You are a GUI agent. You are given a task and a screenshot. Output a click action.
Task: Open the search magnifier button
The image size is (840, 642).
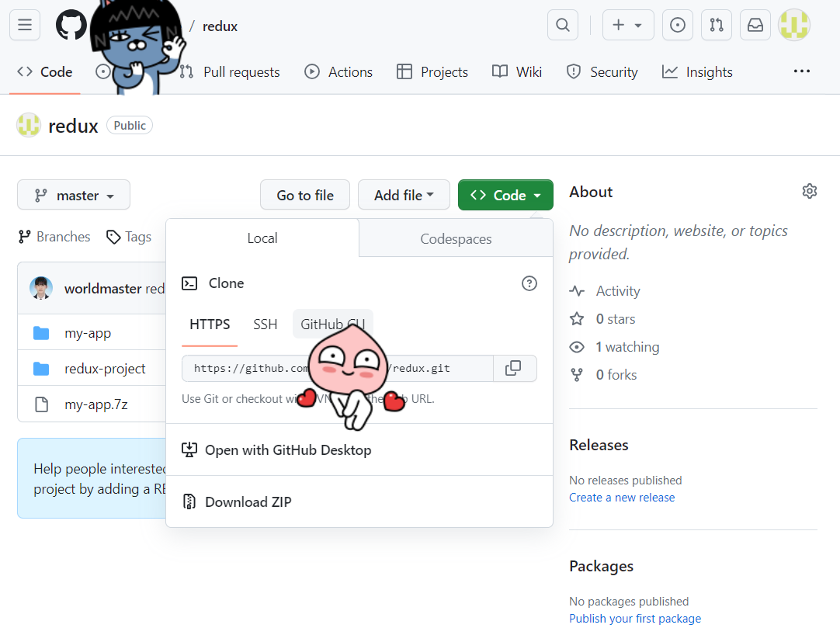click(563, 25)
